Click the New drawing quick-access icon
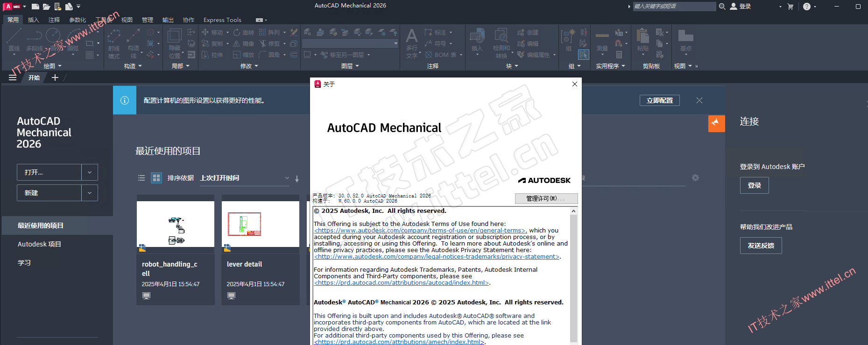The height and width of the screenshot is (345, 868). click(x=35, y=7)
